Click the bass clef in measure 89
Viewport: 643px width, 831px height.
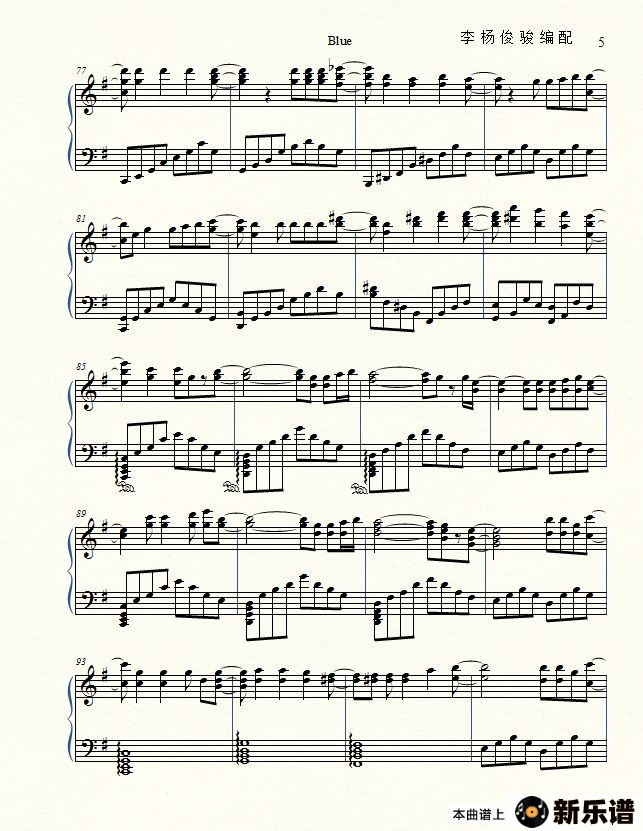click(x=87, y=599)
